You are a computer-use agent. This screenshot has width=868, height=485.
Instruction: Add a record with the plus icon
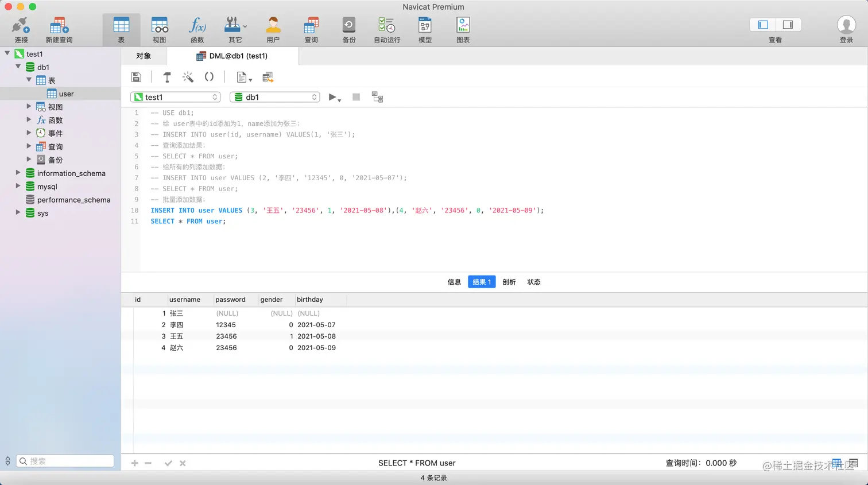(x=134, y=463)
